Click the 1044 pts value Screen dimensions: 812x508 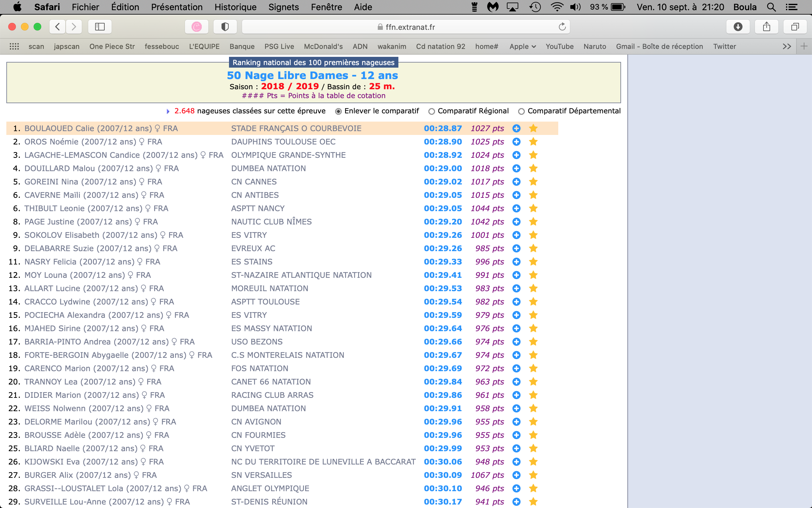click(487, 208)
